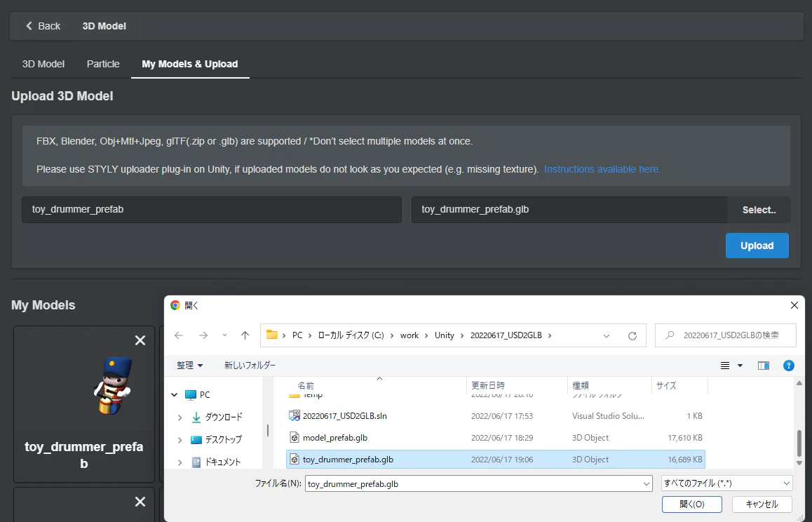
Task: Click the 開く(O) open button
Action: coord(692,504)
